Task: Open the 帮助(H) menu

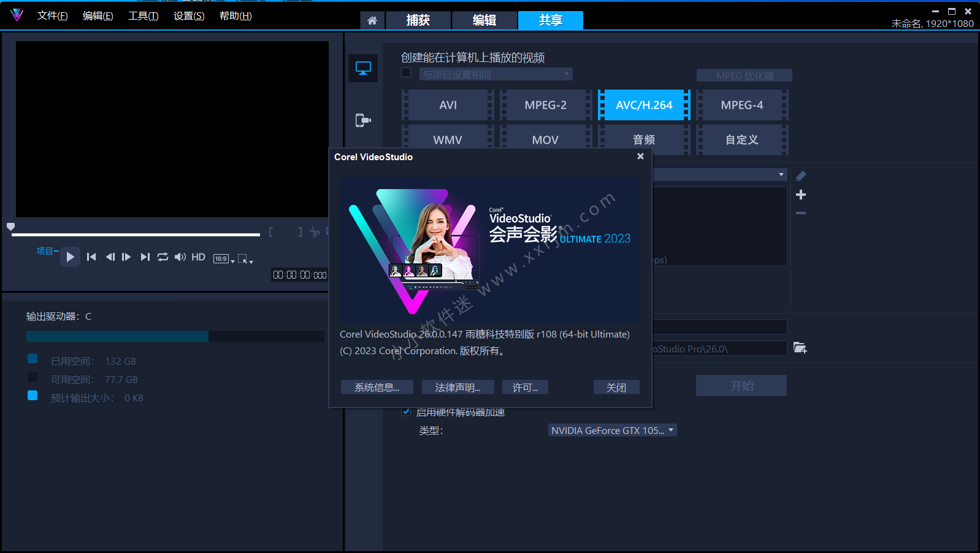Action: pyautogui.click(x=235, y=16)
